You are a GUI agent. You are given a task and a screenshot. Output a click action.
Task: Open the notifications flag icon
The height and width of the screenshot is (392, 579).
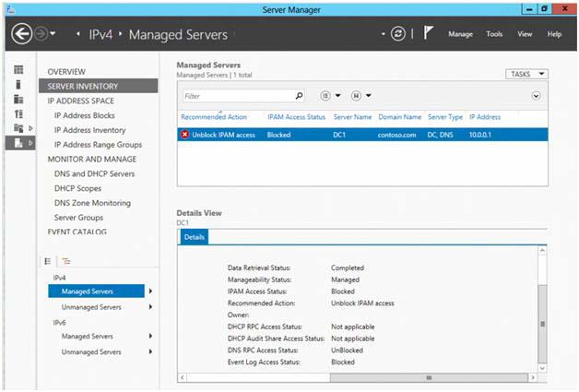click(x=429, y=33)
